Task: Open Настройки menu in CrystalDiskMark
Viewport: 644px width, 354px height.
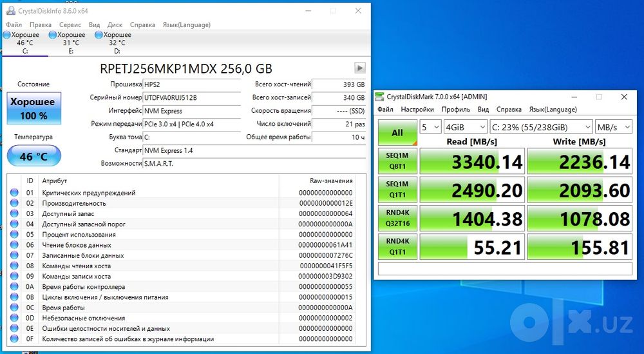Action: point(417,110)
